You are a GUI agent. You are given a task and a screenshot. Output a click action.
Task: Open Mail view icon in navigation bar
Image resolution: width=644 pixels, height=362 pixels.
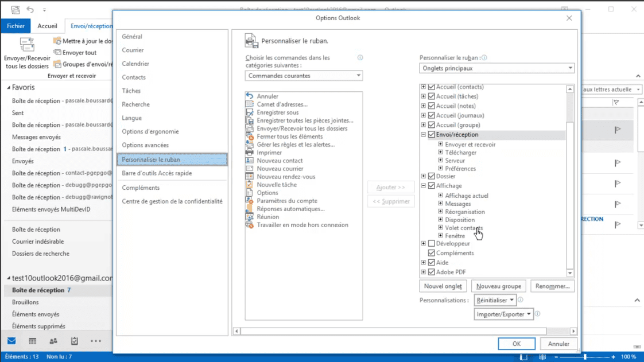coord(11,341)
